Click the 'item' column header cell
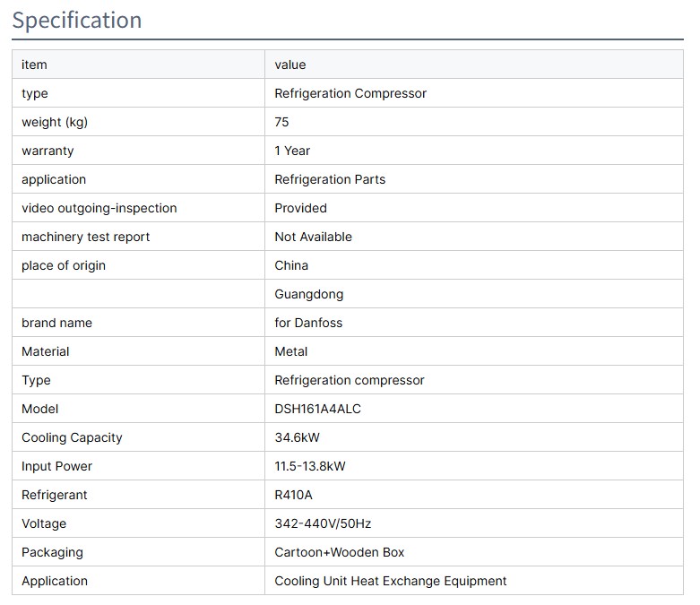 34,65
